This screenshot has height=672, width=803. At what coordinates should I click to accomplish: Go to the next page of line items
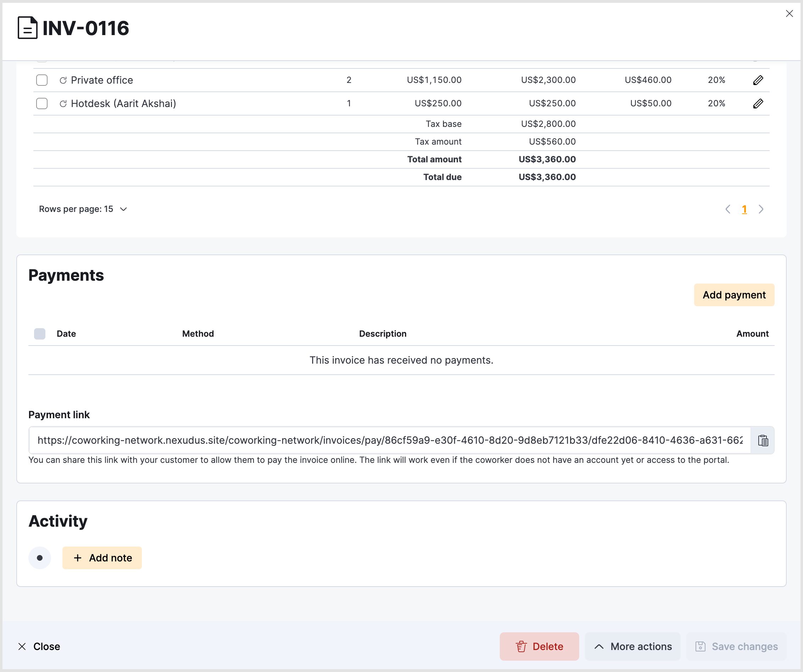[x=761, y=209]
